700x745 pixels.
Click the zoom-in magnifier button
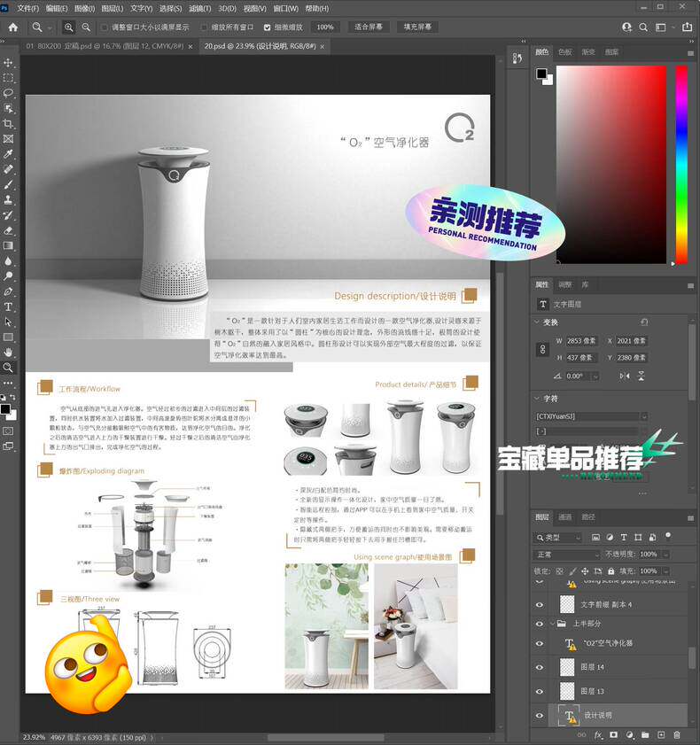[69, 27]
